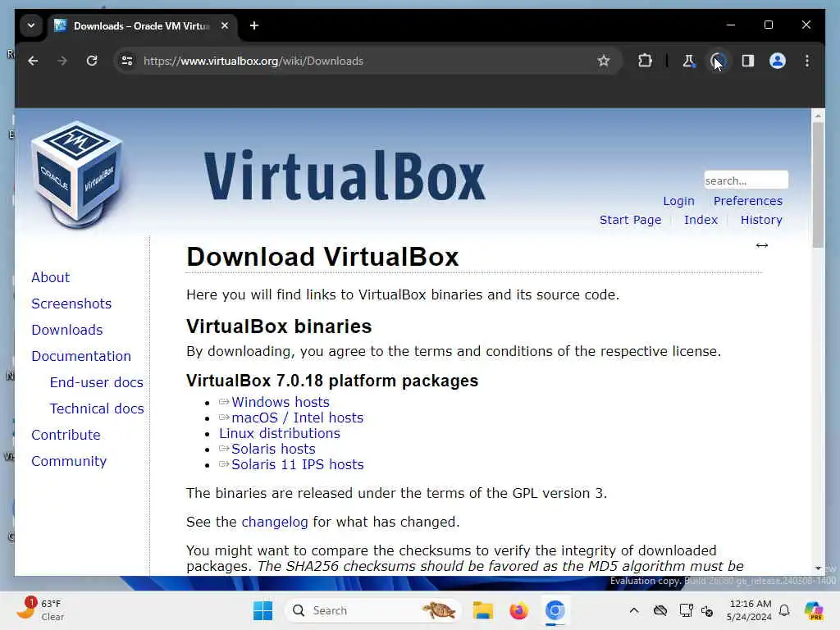This screenshot has height=630, width=840.
Task: Open the History page
Action: [x=761, y=220]
